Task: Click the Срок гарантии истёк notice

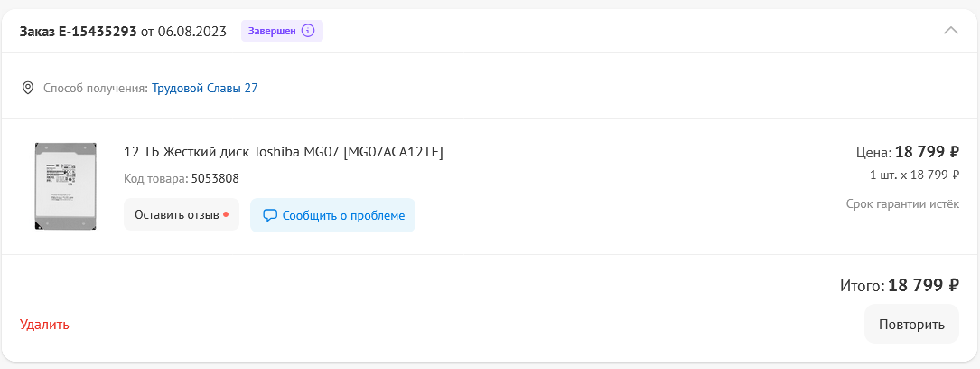Action: [x=902, y=203]
